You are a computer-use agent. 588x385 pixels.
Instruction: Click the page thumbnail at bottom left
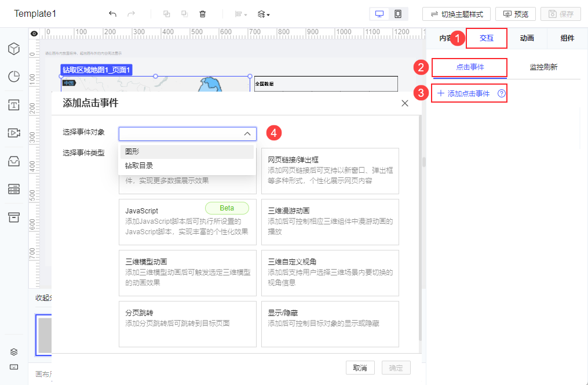click(43, 335)
